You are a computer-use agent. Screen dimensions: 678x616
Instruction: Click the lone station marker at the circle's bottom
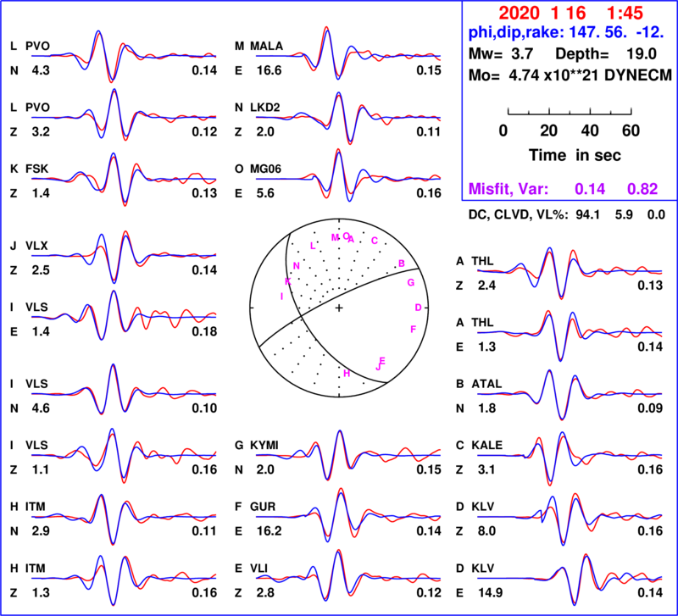click(347, 374)
